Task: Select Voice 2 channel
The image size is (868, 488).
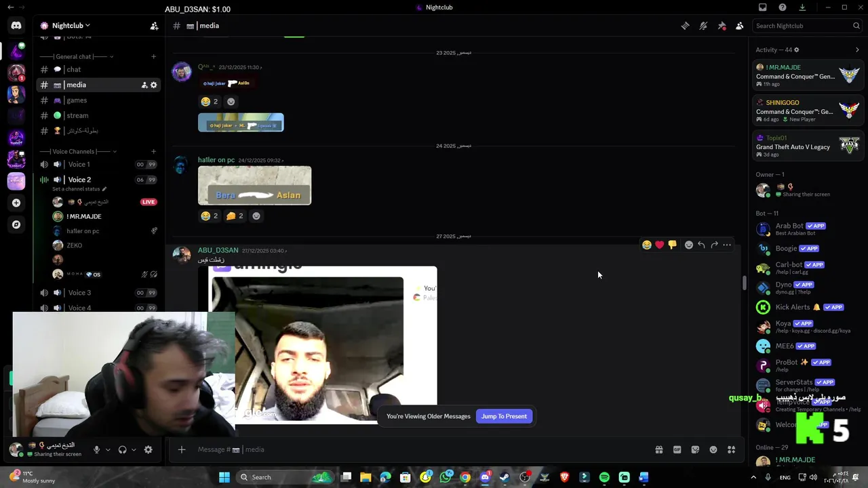Action: [99, 180]
